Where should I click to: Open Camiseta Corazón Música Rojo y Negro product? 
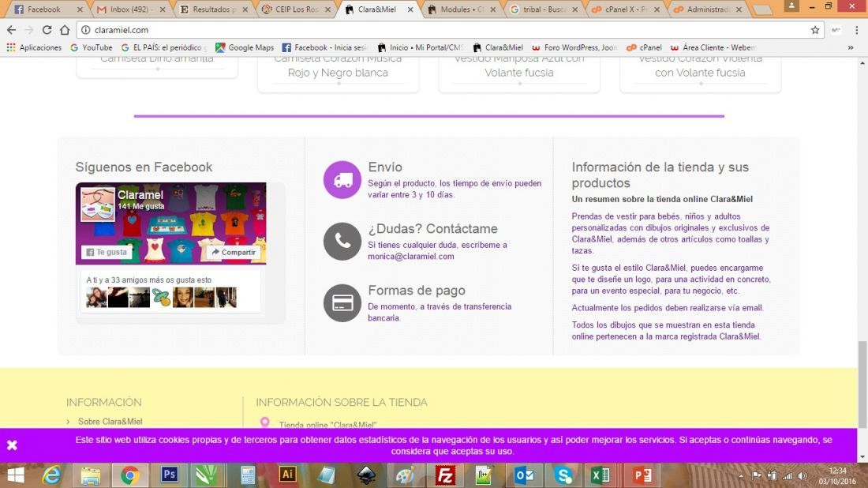[338, 66]
